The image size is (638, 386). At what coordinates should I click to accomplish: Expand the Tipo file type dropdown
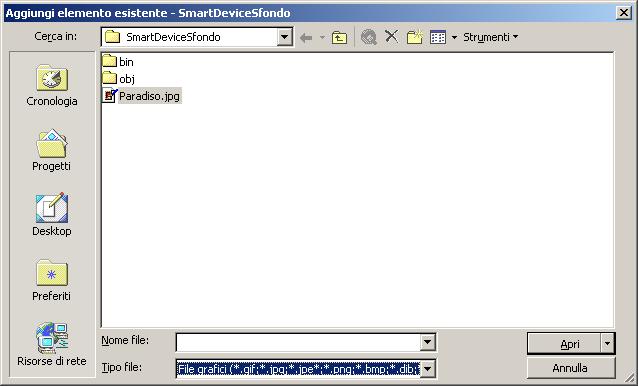click(x=427, y=369)
